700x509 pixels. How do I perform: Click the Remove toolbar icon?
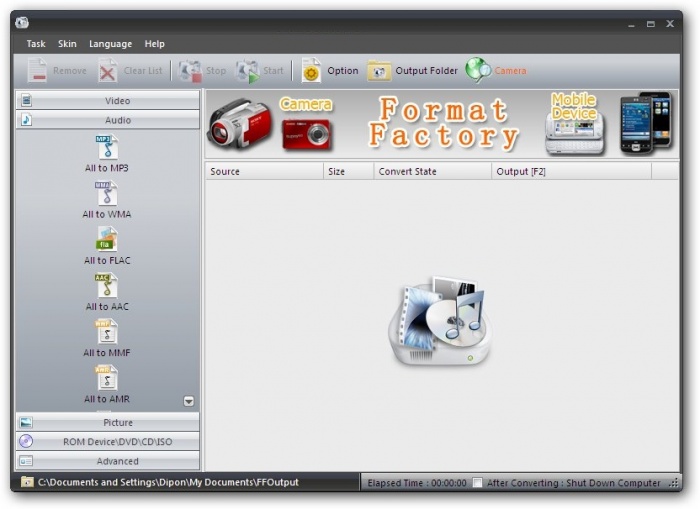[x=37, y=71]
